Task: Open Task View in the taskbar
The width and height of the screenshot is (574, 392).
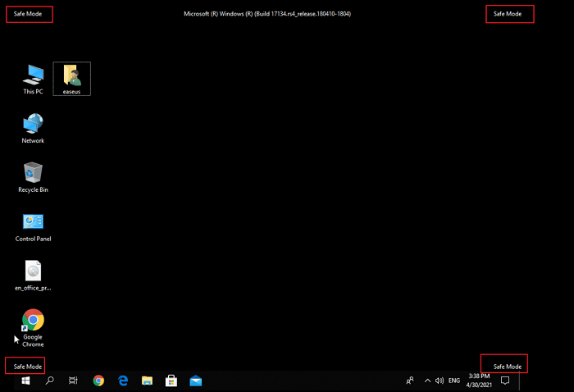Action: tap(74, 381)
